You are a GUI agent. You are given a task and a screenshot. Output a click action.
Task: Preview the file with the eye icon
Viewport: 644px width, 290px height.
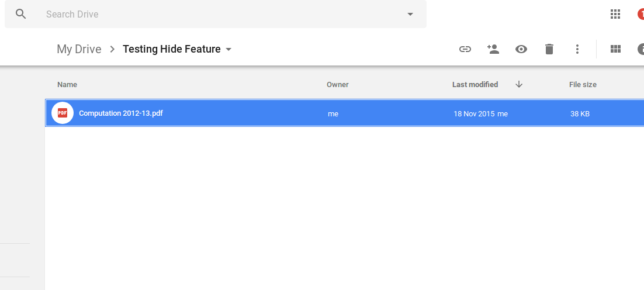[x=521, y=49]
